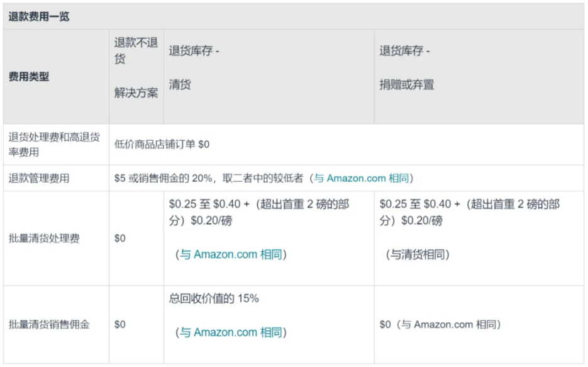Click $0 (与 Amazon.com 相同) in 捐赠或弃置 column
Screen dimensions: 588x367
pos(440,324)
